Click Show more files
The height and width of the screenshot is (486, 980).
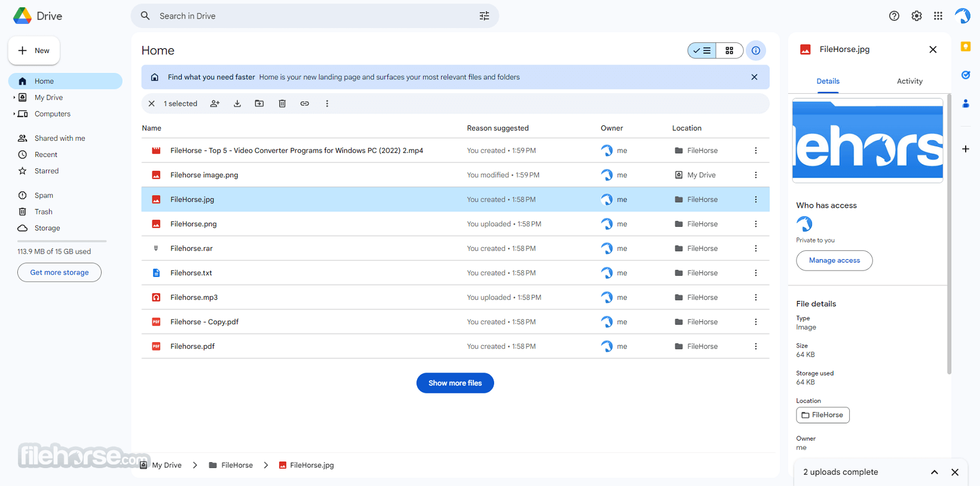(455, 383)
